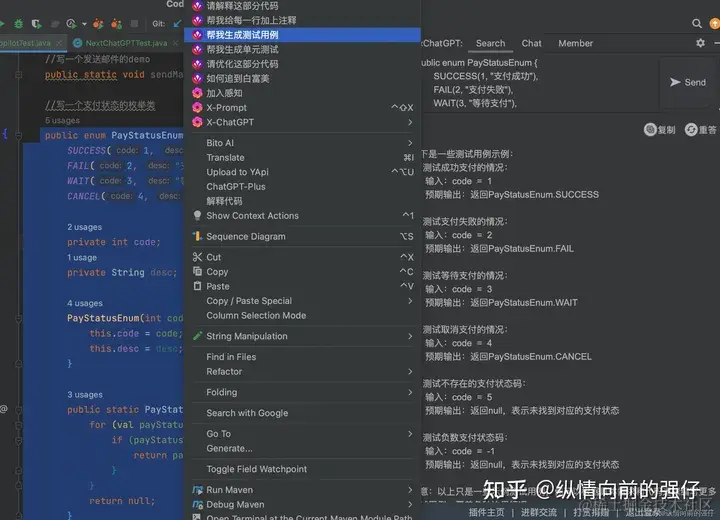Open 进群交流 link
This screenshot has width=720, height=520.
538,512
